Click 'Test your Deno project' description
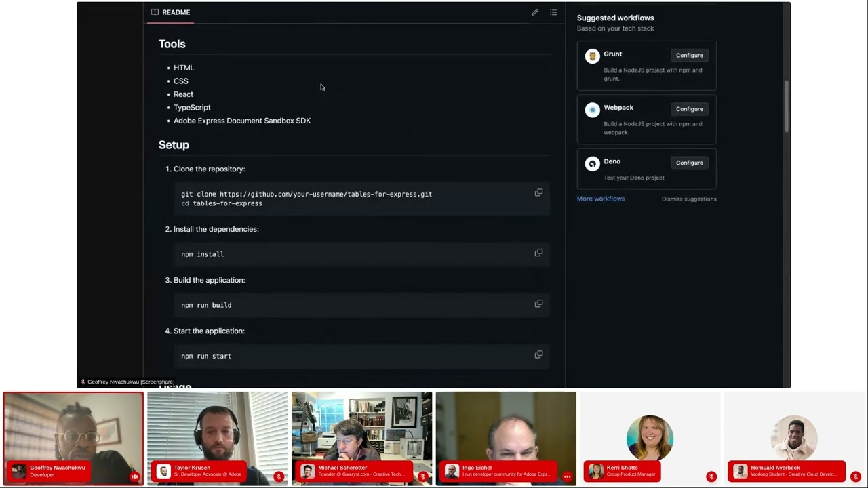 [634, 178]
